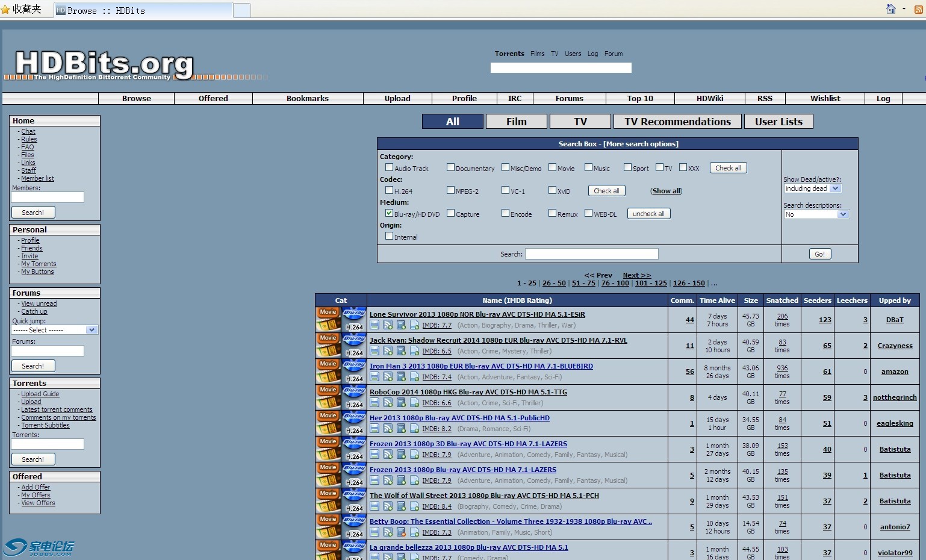Click the favorites star icon

point(5,9)
